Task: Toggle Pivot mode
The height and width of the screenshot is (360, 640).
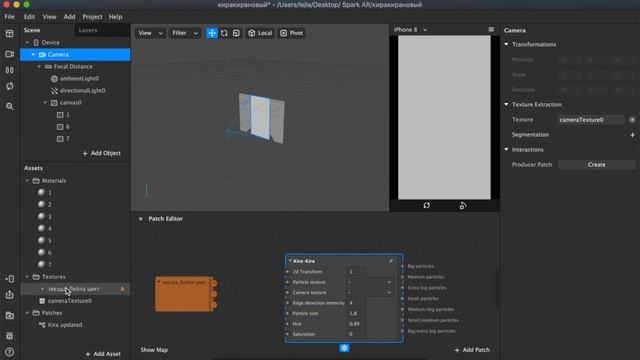Action: click(291, 33)
